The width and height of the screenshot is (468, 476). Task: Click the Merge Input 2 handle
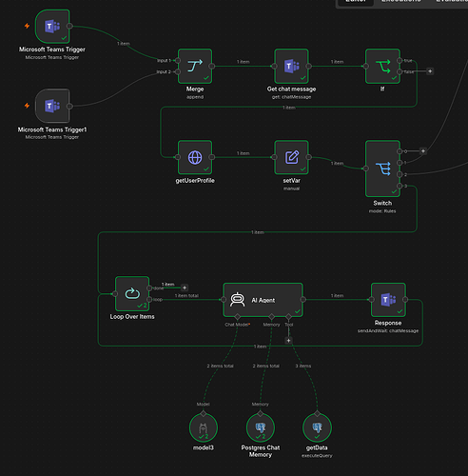(178, 71)
